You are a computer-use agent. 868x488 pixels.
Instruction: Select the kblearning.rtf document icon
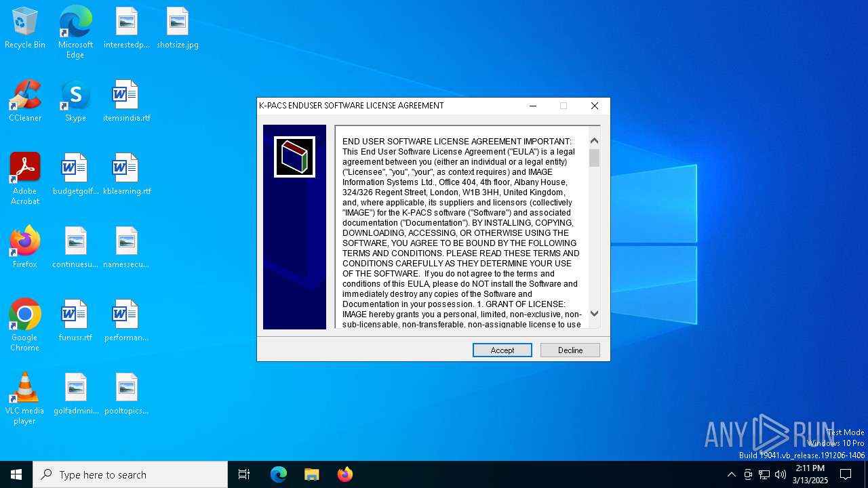point(127,175)
